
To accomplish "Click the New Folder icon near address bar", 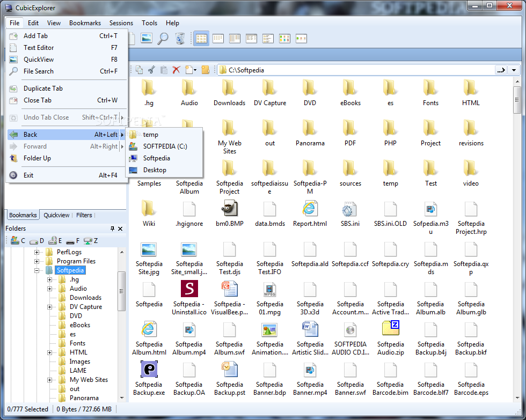I will click(x=205, y=70).
